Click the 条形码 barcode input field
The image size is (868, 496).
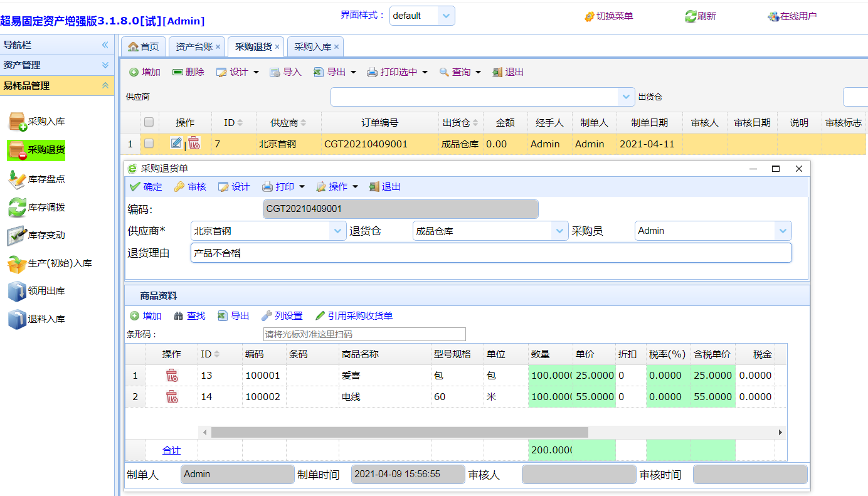coord(364,334)
